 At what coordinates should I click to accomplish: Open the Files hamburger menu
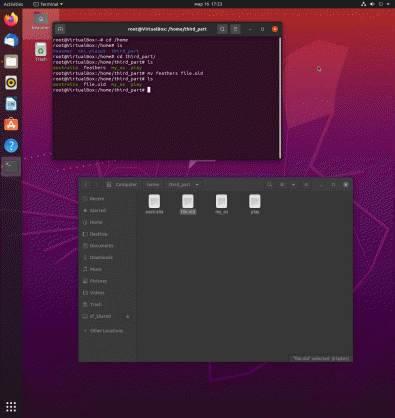306,184
